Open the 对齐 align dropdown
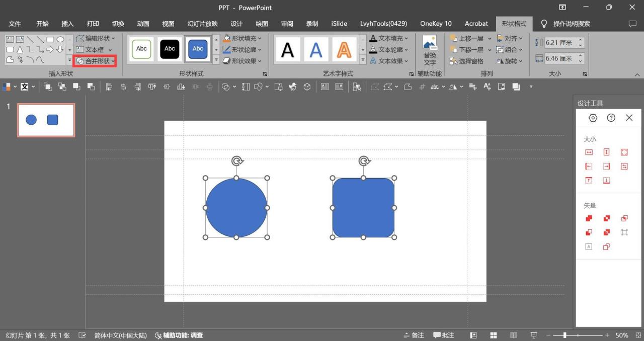This screenshot has height=341, width=644. (x=510, y=38)
